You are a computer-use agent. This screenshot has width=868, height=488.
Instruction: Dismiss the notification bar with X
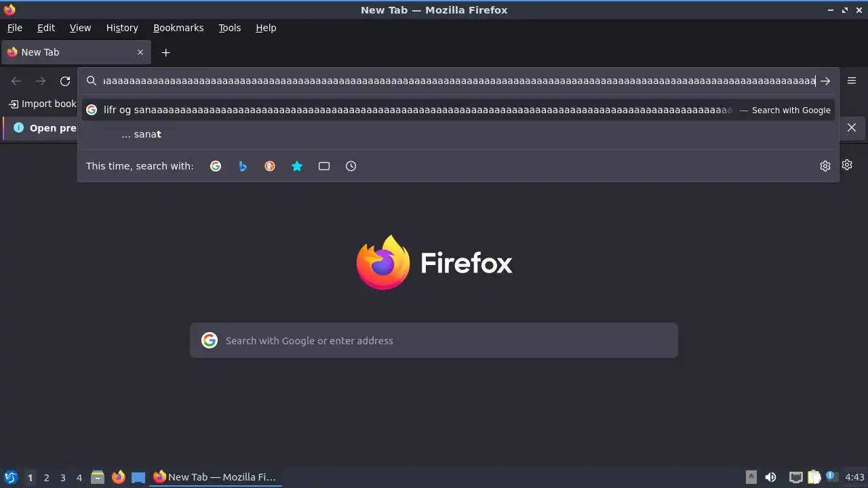tap(852, 127)
